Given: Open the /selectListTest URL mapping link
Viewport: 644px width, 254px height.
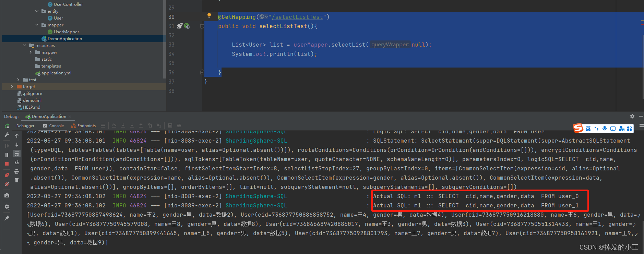Looking at the screenshot, I should 297,17.
